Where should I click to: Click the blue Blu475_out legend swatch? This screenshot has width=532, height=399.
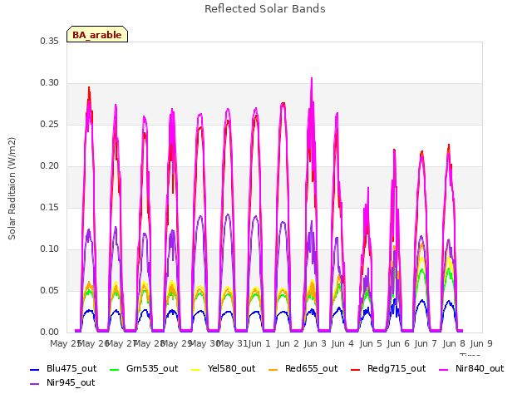pyautogui.click(x=35, y=369)
